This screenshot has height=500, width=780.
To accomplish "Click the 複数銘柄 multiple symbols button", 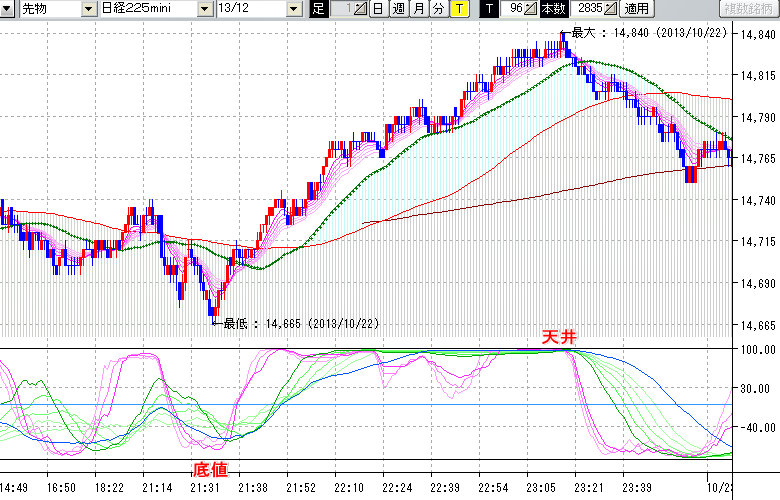I will click(749, 8).
